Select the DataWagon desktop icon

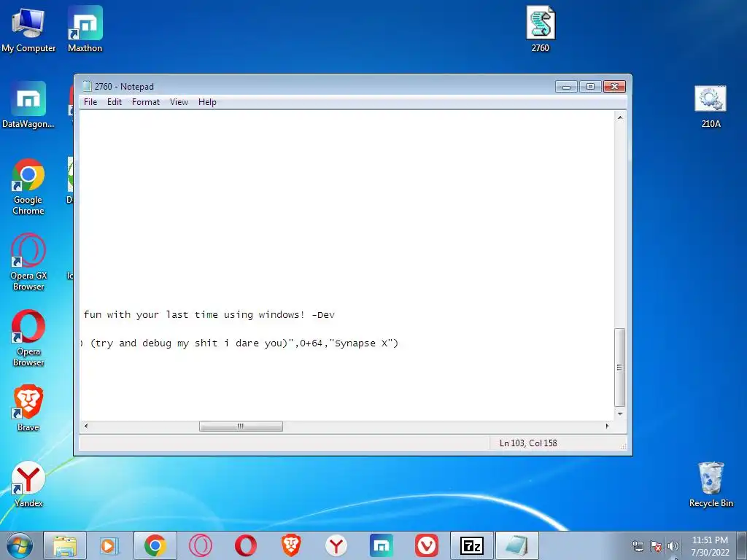coord(28,105)
